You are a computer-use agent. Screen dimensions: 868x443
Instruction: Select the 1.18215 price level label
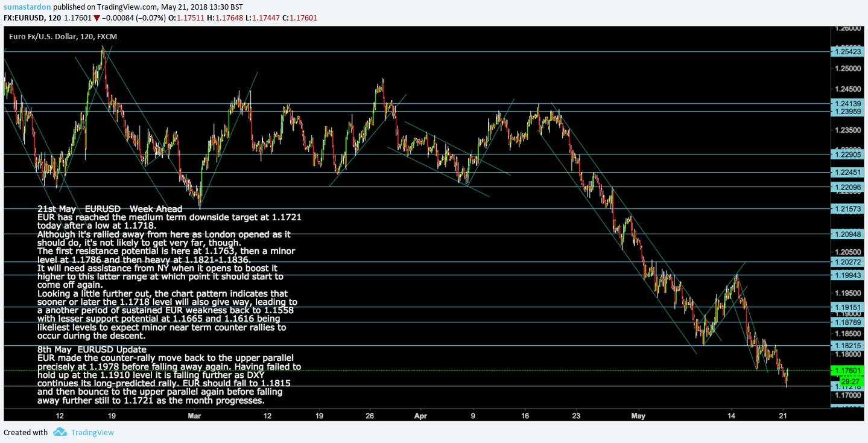(x=847, y=346)
